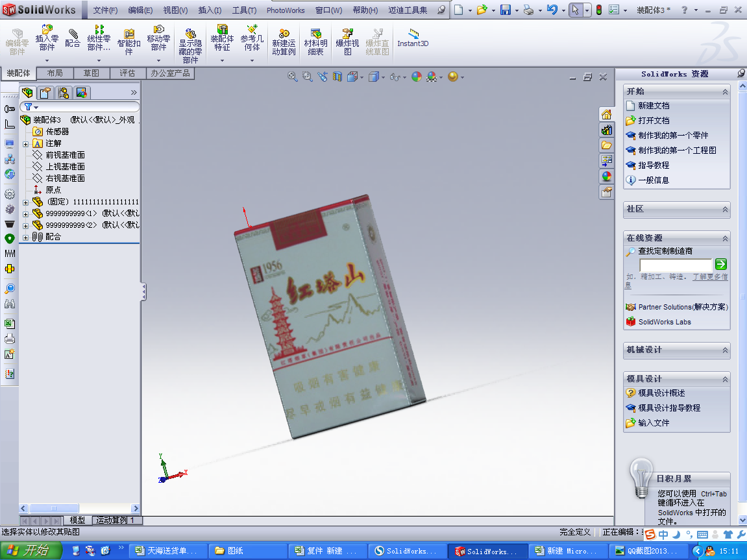
Task: Click 制作我的第一个零件 link
Action: 673,135
